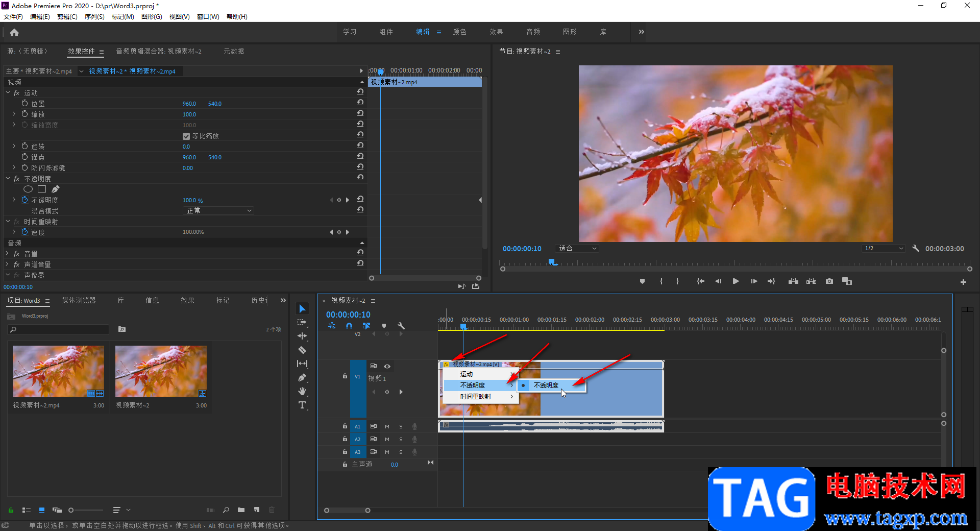Open Media Browser tab
980x531 pixels.
[x=79, y=301]
